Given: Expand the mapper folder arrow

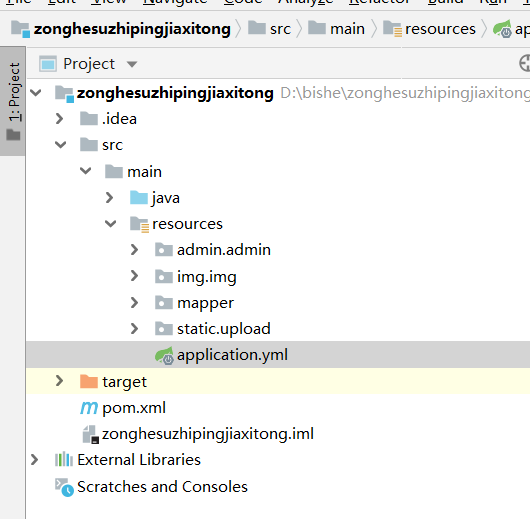Looking at the screenshot, I should point(135,302).
